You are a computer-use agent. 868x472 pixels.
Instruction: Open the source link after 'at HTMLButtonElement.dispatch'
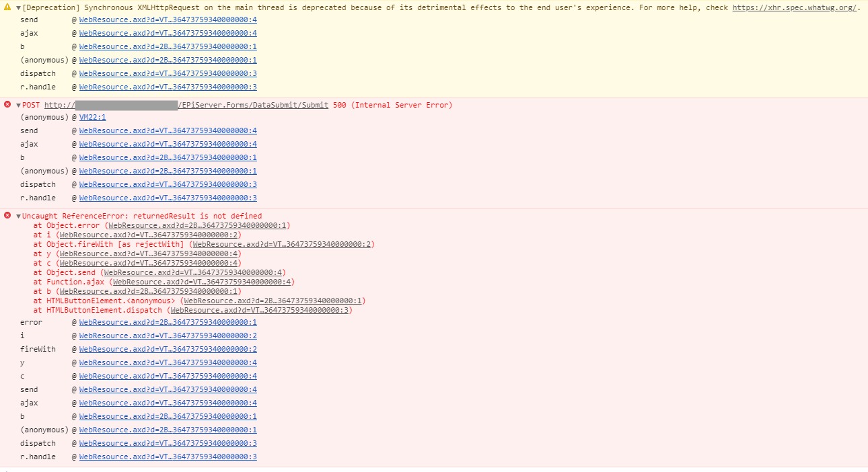259,311
